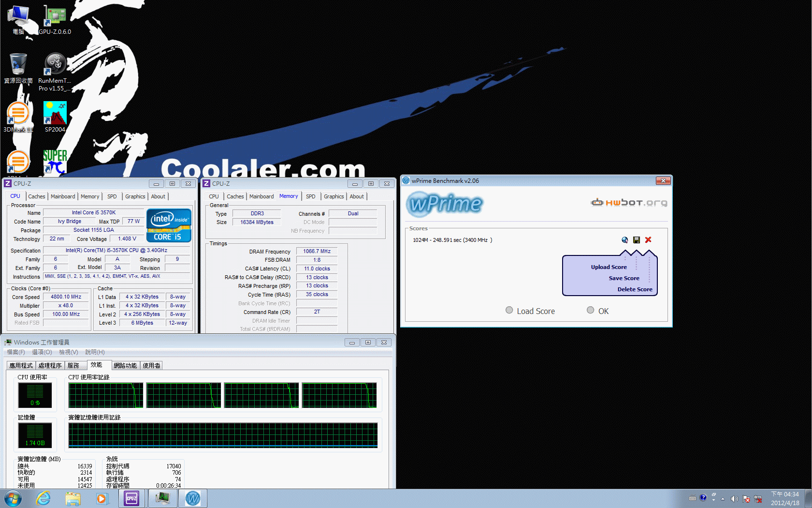Open the 電腦 (Computer) desktop icon

18,19
